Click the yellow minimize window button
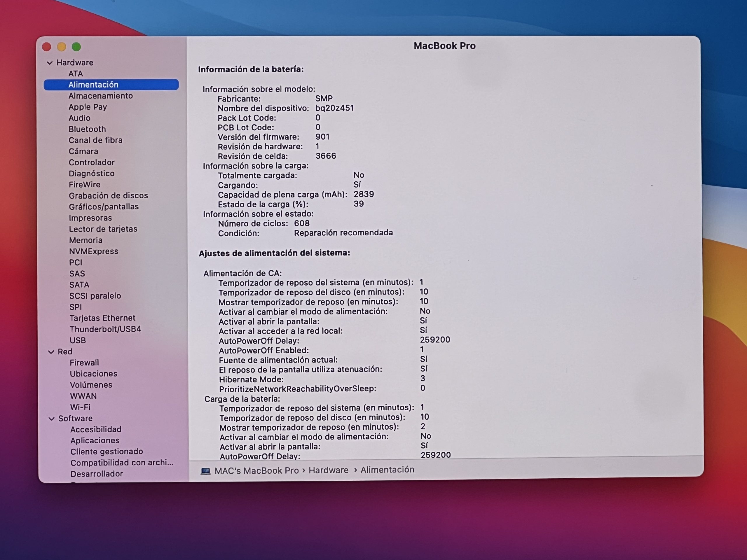This screenshot has width=747, height=560. 62,47
